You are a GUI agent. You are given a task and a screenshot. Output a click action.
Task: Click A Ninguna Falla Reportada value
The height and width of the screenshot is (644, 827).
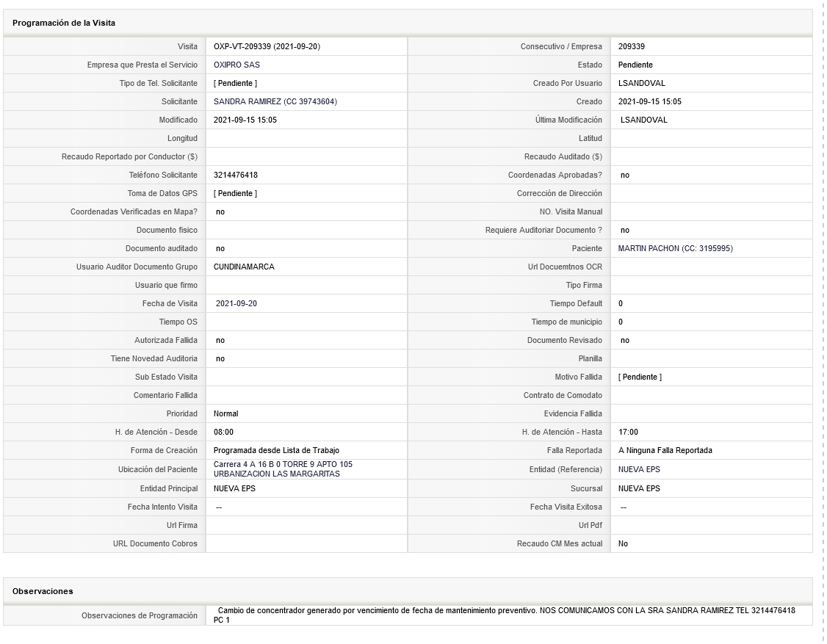click(x=665, y=451)
